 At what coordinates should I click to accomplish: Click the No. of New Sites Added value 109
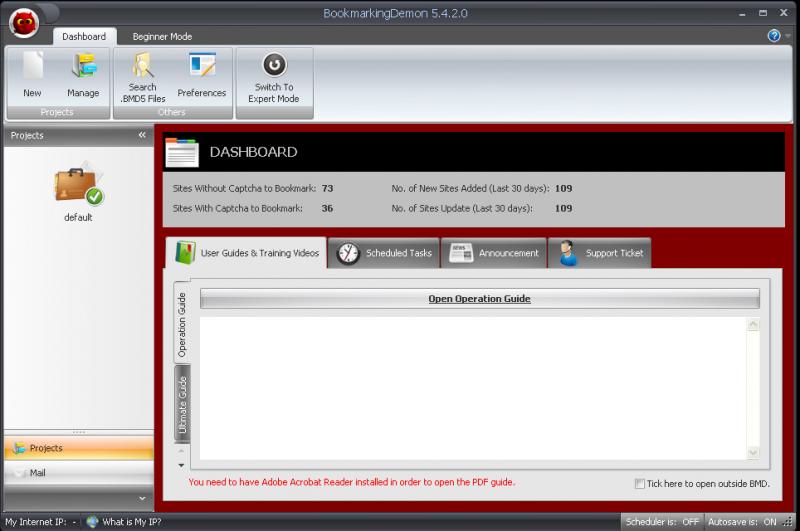pos(563,188)
